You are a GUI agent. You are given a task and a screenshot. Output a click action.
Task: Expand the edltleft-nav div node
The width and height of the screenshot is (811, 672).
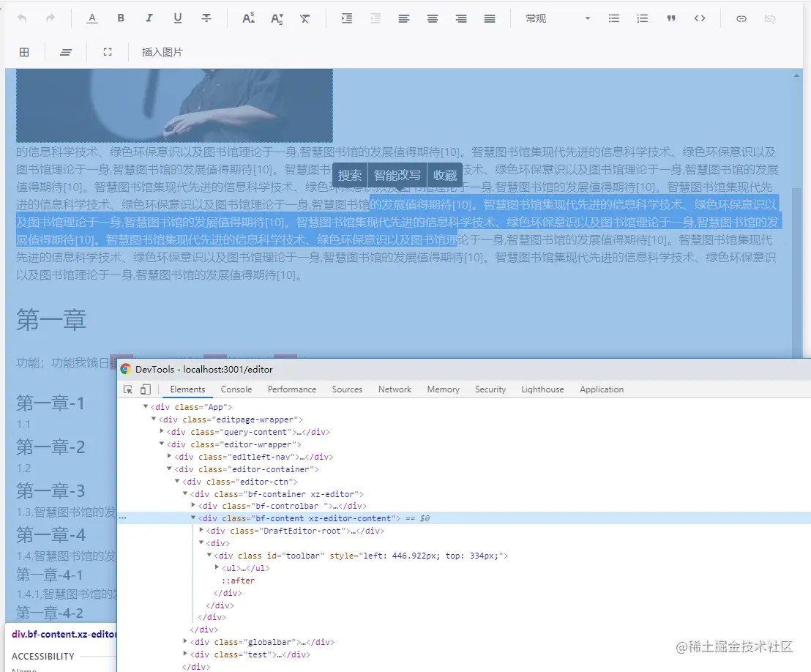pos(170,456)
